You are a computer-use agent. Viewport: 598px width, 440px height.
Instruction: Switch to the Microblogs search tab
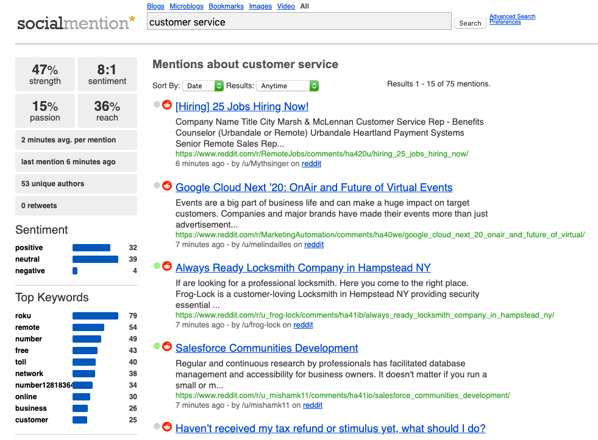coord(186,6)
